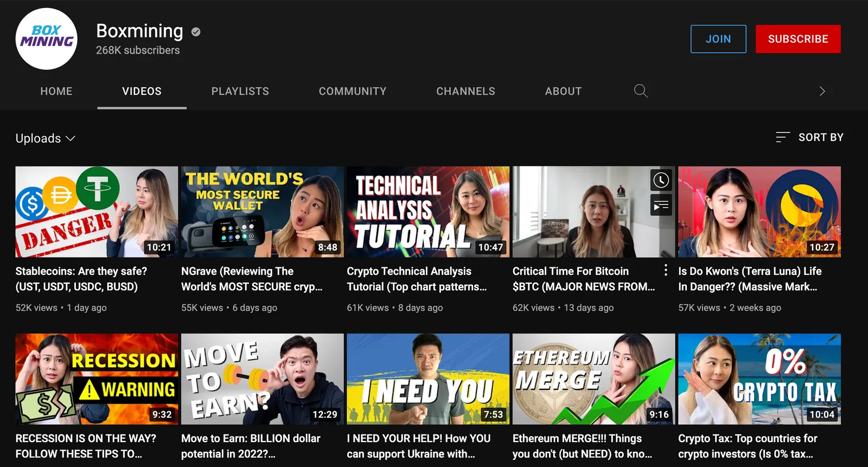Open the three-dot menu for Critical Time For Bitcoin
This screenshot has width=868, height=467.
666,270
